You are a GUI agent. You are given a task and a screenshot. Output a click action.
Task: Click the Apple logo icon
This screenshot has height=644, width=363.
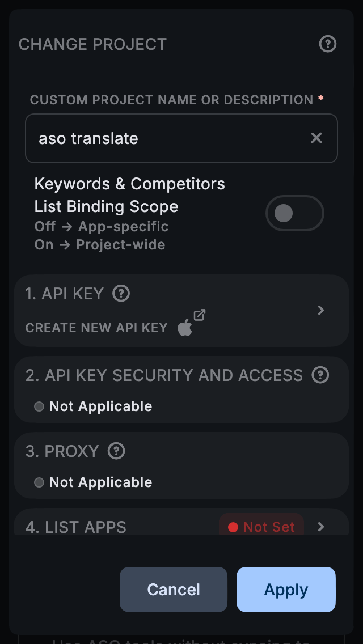(185, 328)
